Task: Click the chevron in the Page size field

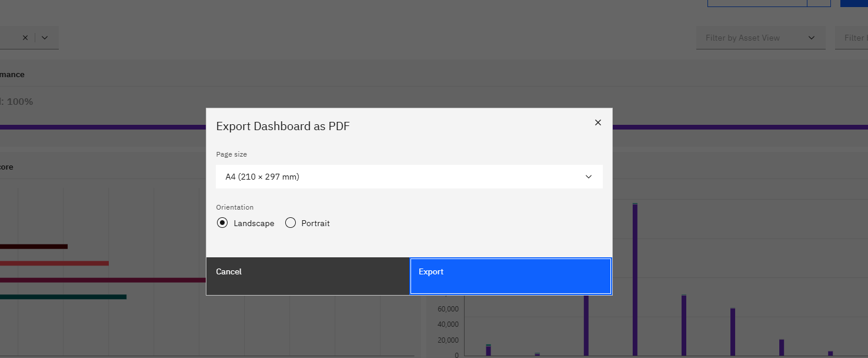Action: click(x=589, y=177)
